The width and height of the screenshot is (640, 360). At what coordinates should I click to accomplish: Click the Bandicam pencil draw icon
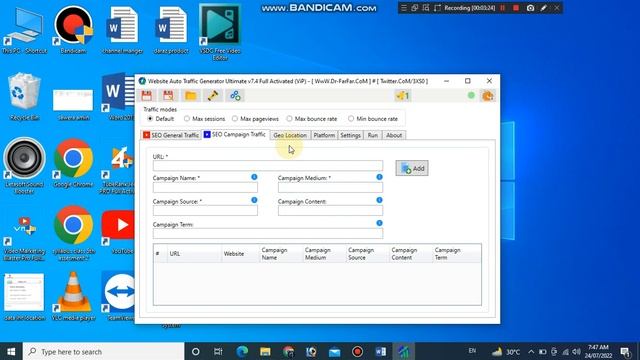544,8
